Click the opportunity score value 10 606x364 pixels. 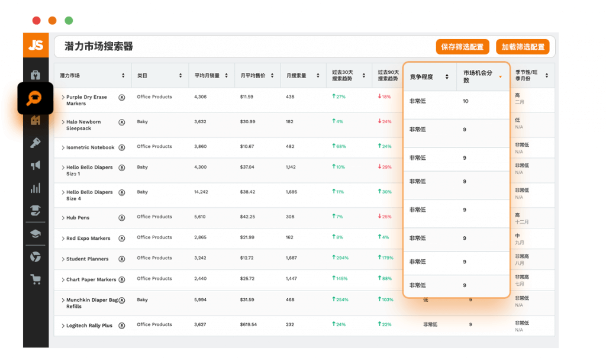[x=466, y=101]
